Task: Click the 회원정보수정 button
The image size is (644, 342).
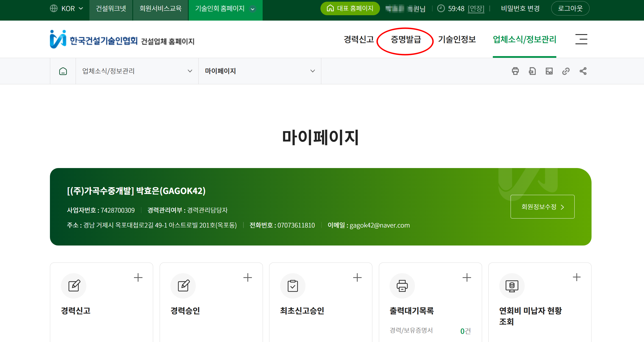Action: [x=542, y=207]
